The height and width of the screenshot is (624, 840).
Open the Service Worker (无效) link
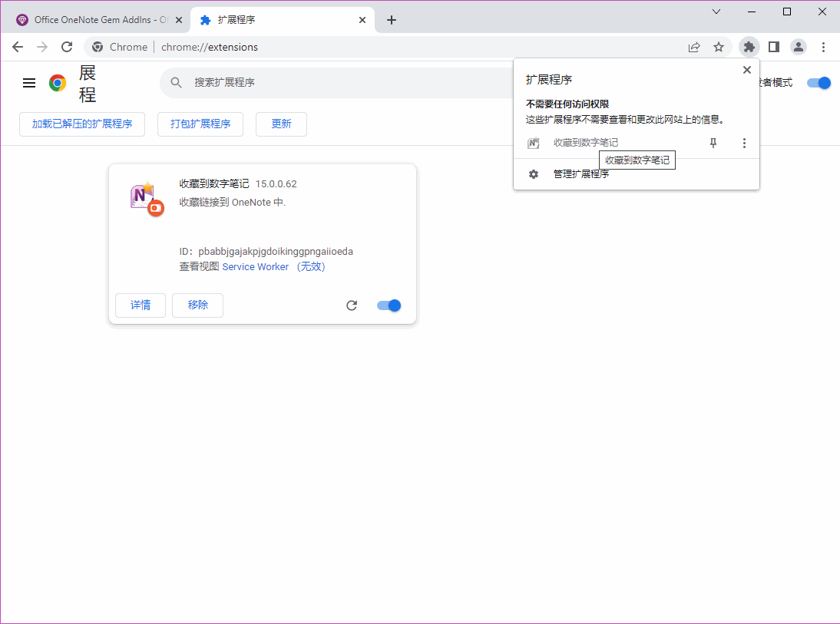click(x=274, y=267)
